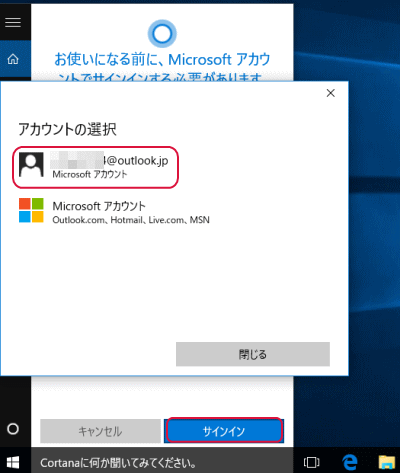The image size is (400, 473).
Task: Launch Microsoft Edge from taskbar
Action: click(x=350, y=462)
